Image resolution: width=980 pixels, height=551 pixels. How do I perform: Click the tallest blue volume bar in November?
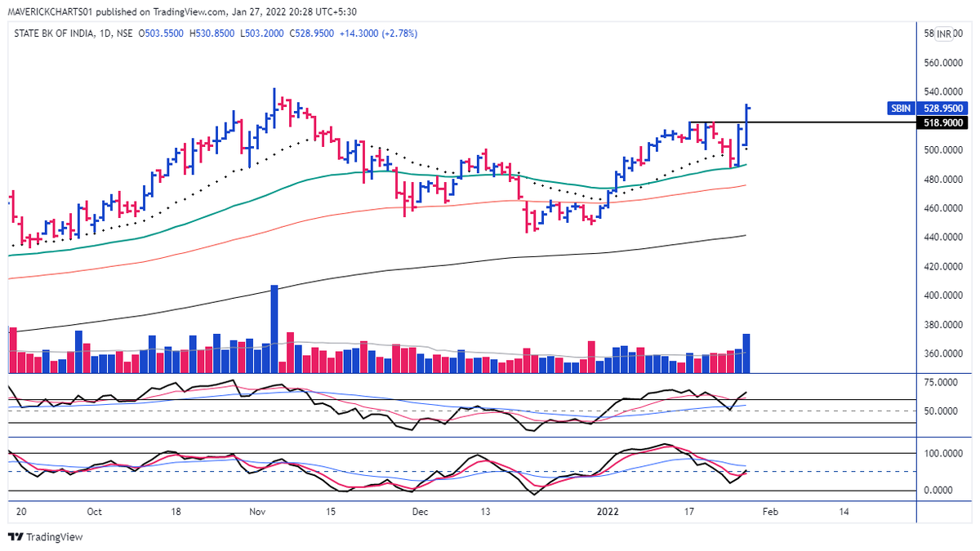tap(274, 329)
